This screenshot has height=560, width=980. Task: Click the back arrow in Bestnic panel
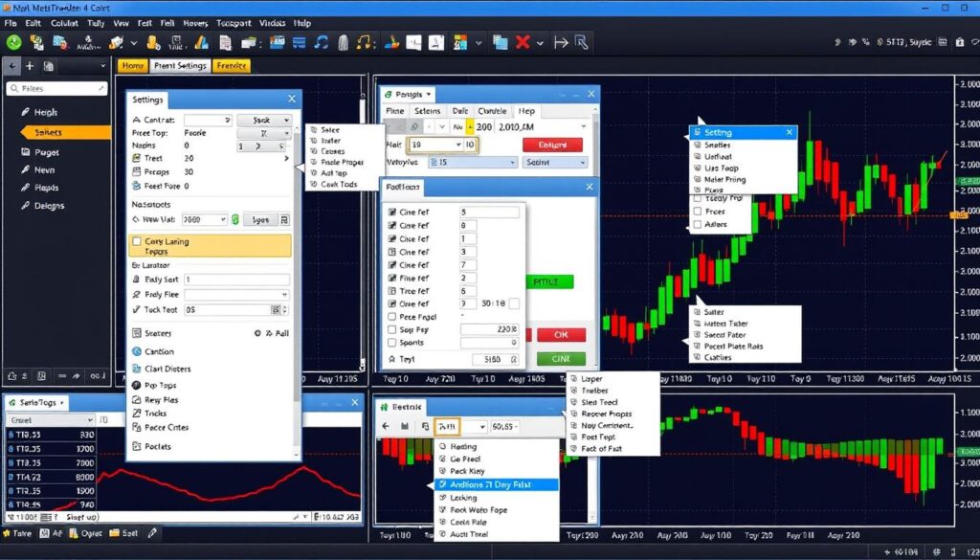385,426
